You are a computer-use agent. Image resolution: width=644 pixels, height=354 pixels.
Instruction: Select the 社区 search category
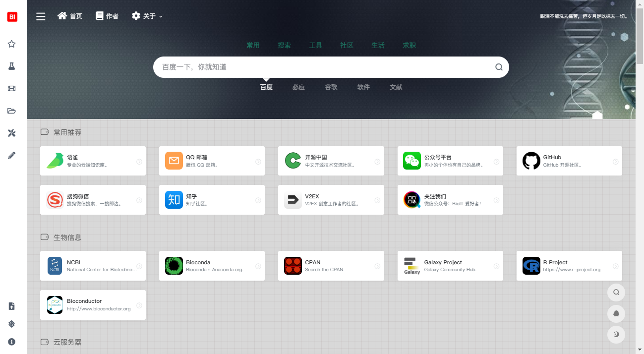point(347,45)
